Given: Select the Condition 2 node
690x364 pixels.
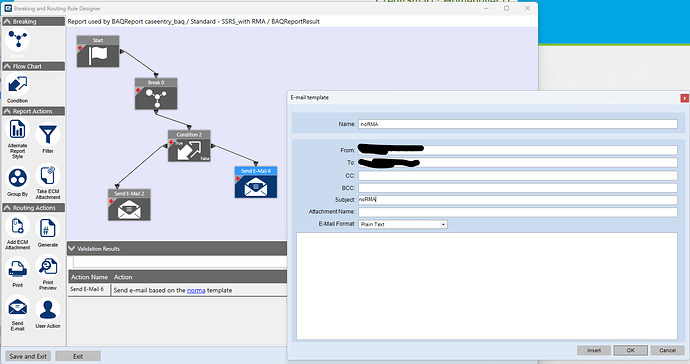Looking at the screenshot, I should 189,146.
